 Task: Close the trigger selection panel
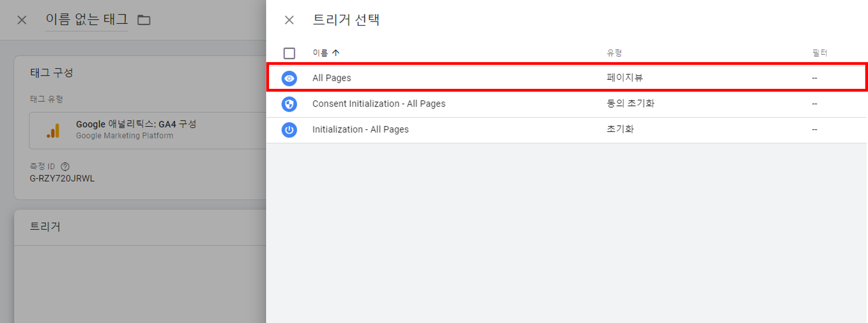(289, 20)
